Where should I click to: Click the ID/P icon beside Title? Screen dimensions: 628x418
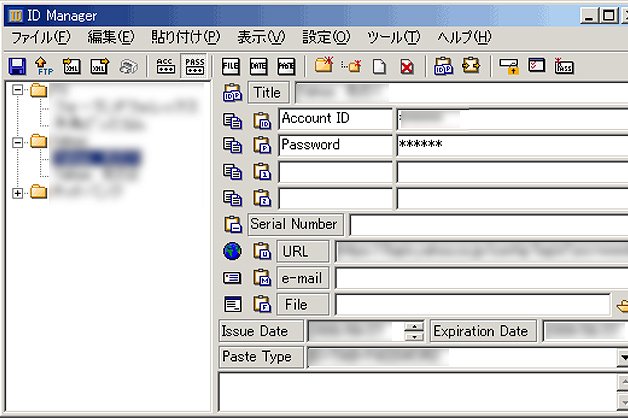click(232, 92)
